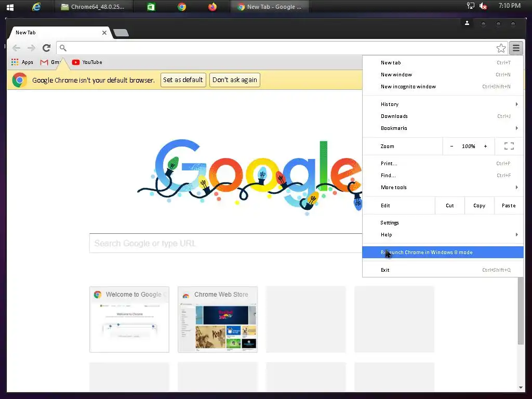Relaunch Chrome in Windows 8 mode

point(443,252)
